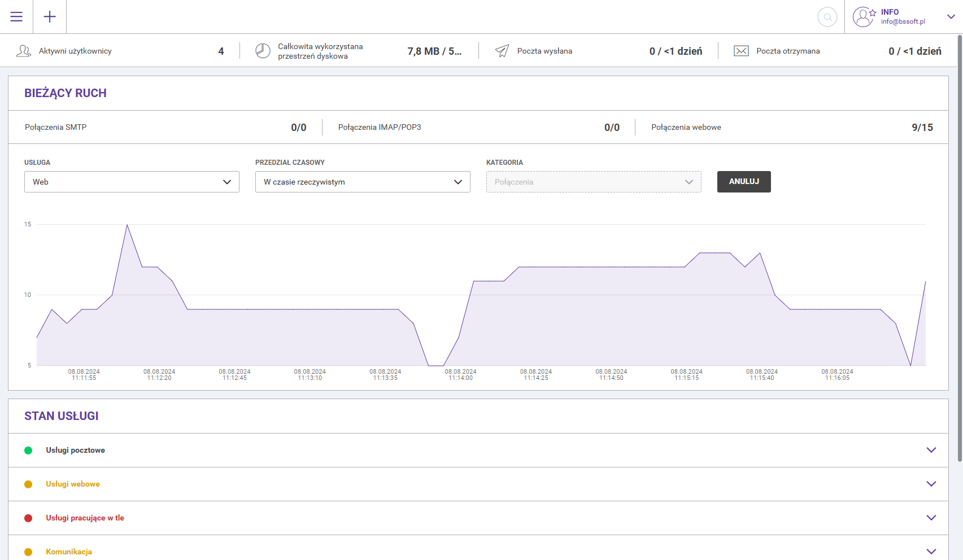Viewport: 963px width, 560px height.
Task: Click the plus add-new icon
Action: [x=50, y=17]
